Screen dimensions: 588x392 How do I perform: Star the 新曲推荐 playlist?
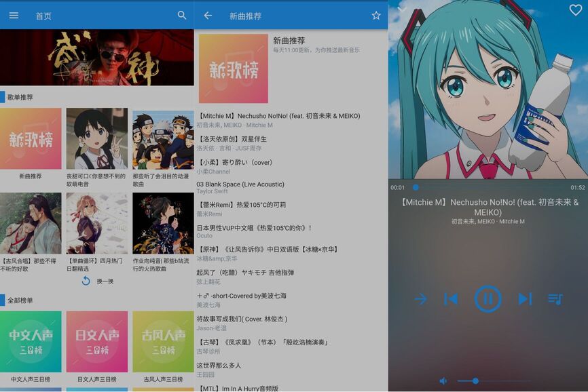coord(376,16)
